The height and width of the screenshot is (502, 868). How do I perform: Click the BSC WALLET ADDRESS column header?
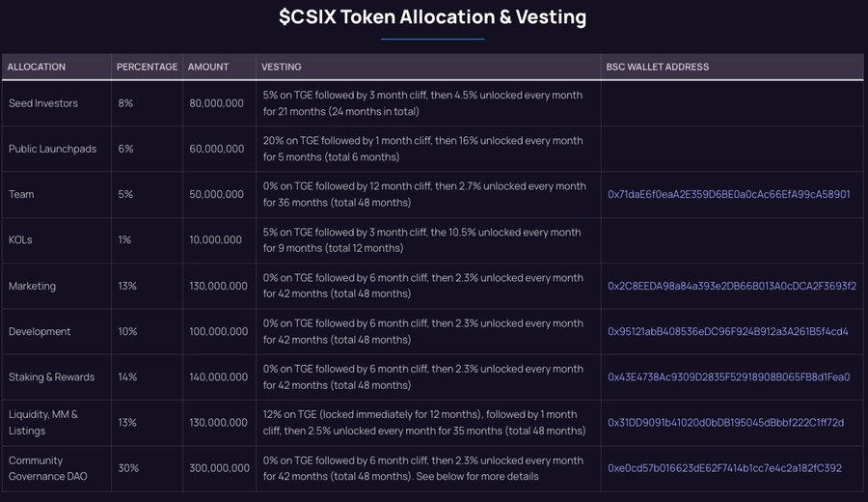(x=657, y=67)
